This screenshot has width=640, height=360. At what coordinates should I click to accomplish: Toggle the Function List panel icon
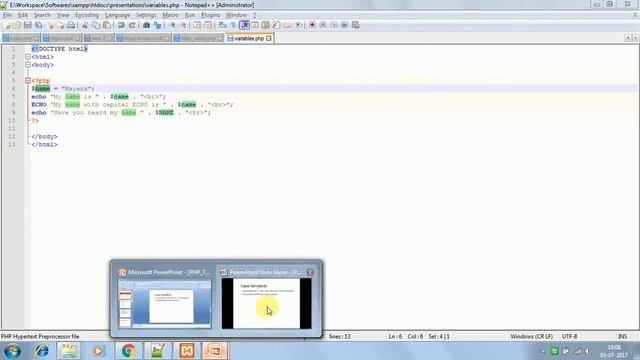[x=276, y=25]
